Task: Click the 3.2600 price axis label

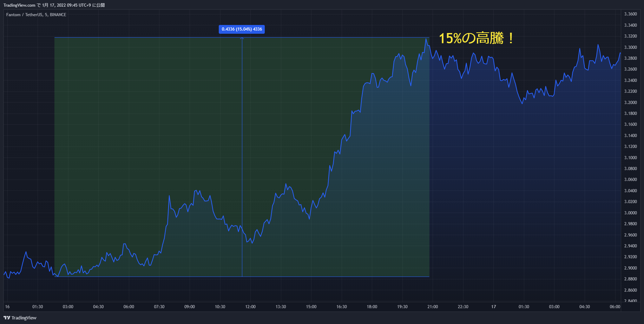Action: pos(630,69)
